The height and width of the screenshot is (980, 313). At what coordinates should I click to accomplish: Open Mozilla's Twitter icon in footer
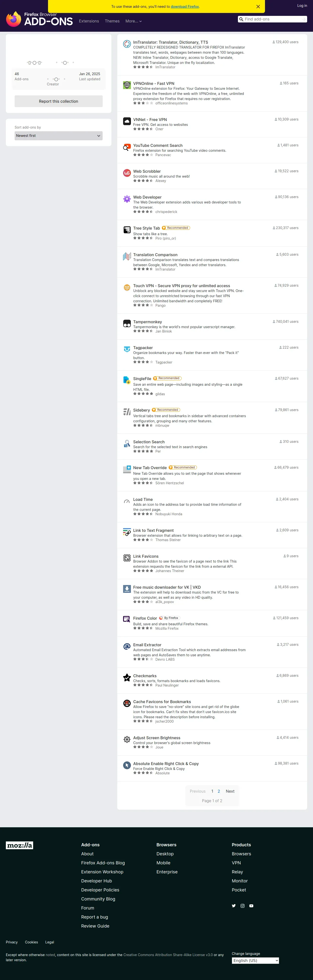coord(234,906)
